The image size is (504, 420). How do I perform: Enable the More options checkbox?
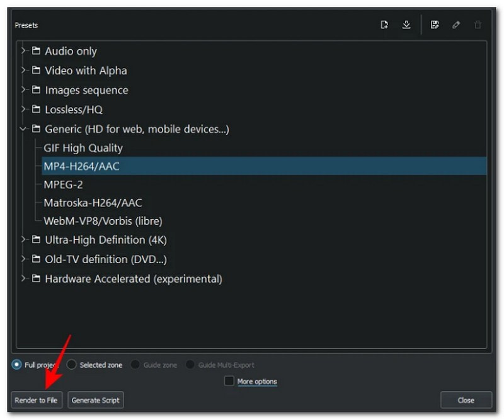(x=229, y=381)
